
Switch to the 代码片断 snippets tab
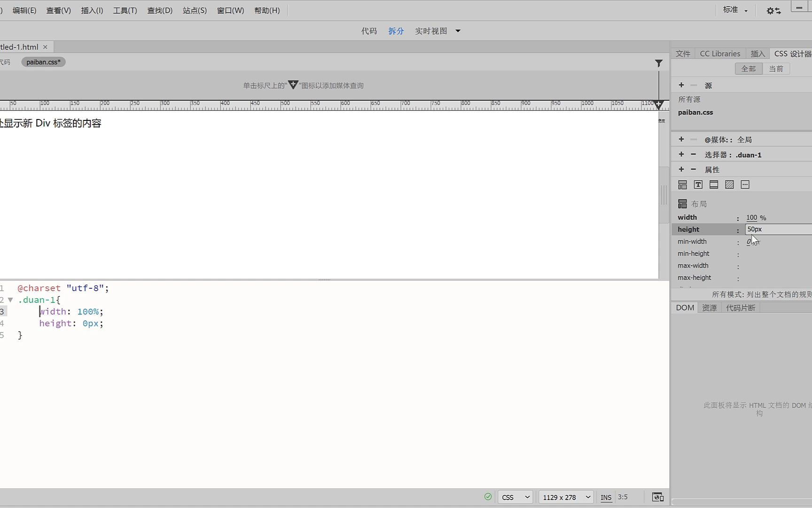pos(741,308)
